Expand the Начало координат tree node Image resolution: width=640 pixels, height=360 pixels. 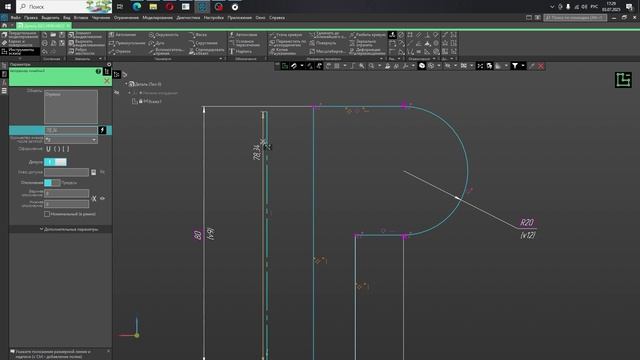coord(130,93)
